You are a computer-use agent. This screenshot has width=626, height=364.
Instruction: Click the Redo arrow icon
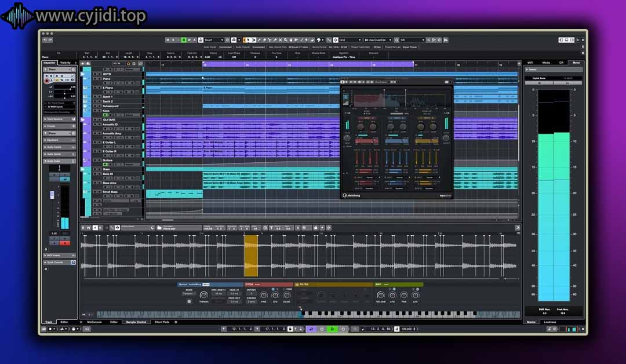tap(50, 40)
